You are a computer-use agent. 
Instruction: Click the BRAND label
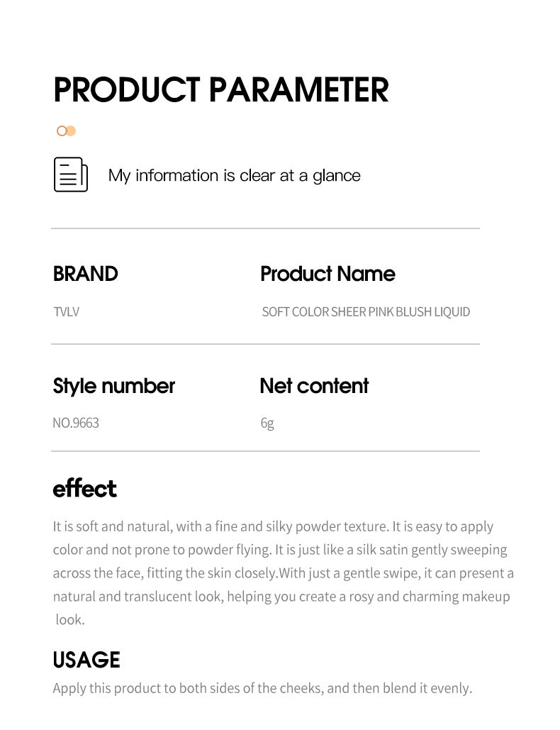pyautogui.click(x=85, y=274)
